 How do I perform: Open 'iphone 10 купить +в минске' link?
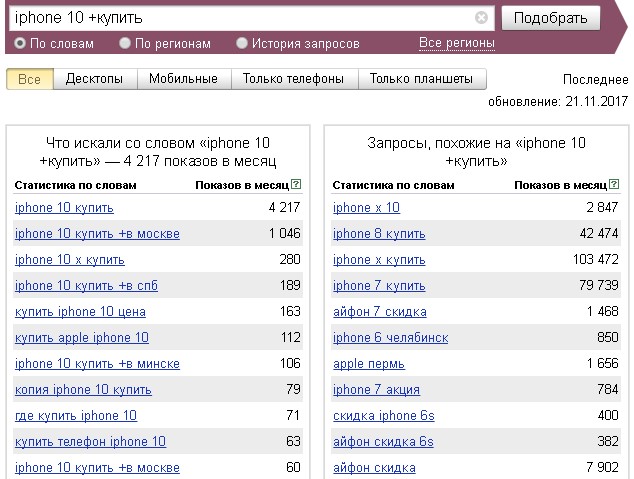coord(97,364)
